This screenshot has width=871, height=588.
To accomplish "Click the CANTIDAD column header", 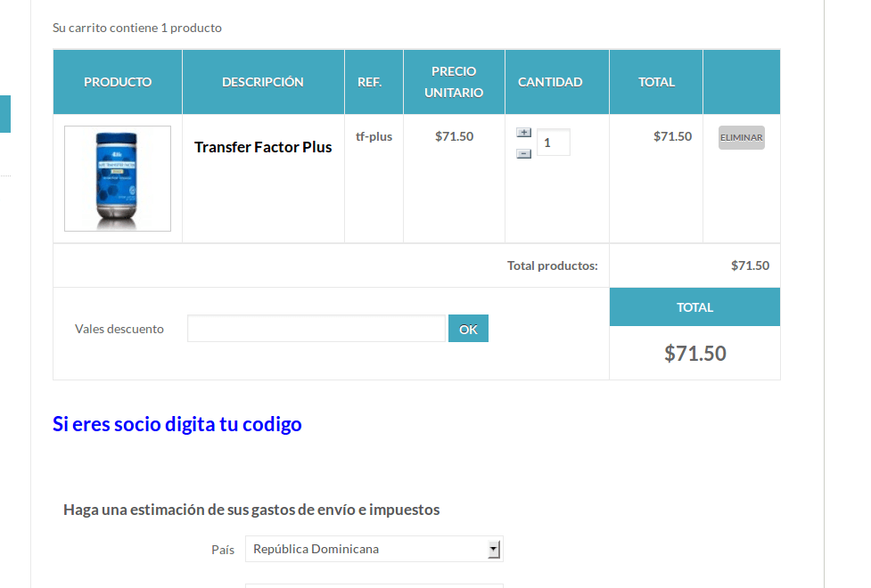I will pyautogui.click(x=550, y=82).
